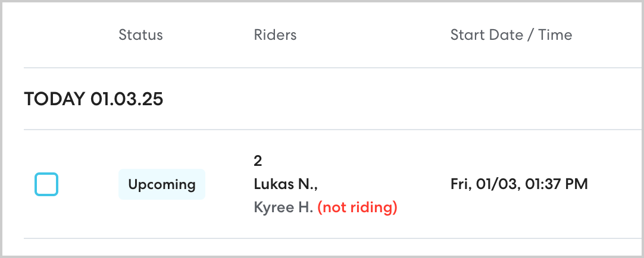Screen dimensions: 644x258
Task: Select the checkbox for the upcoming ride
Action: tap(46, 184)
